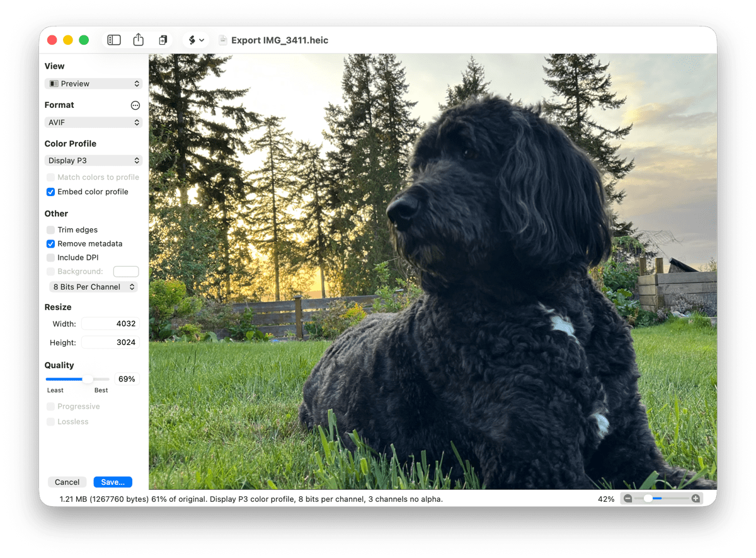Click the zoom out magnifier icon

coord(627,499)
